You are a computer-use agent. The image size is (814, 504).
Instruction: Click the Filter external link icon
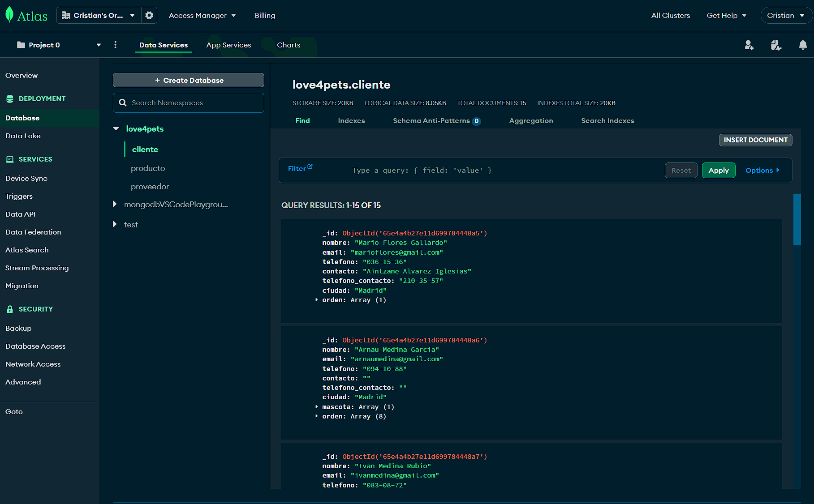pyautogui.click(x=310, y=167)
